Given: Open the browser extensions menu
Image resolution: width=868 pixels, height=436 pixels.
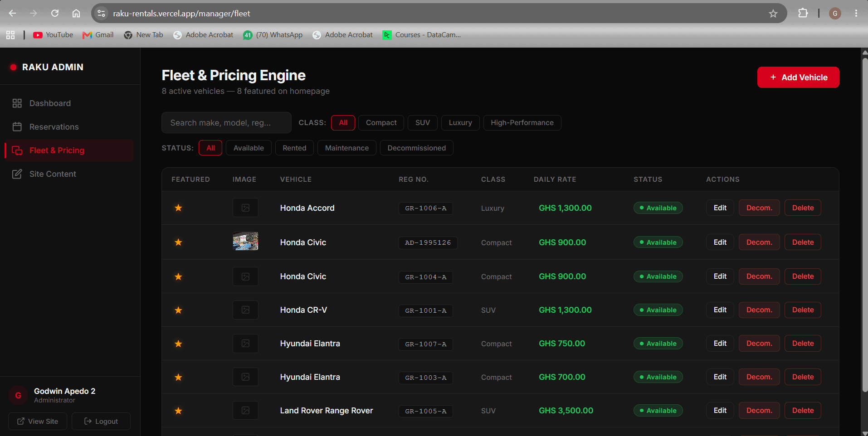Looking at the screenshot, I should 803,13.
